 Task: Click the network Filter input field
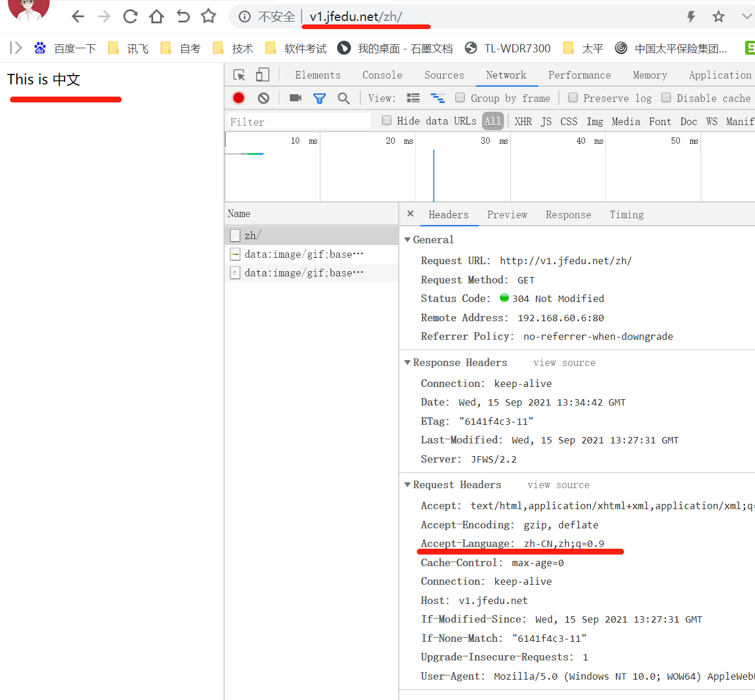(298, 122)
